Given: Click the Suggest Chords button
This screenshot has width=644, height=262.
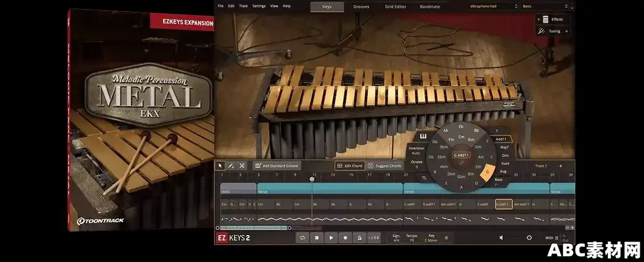Looking at the screenshot, I should point(385,166).
